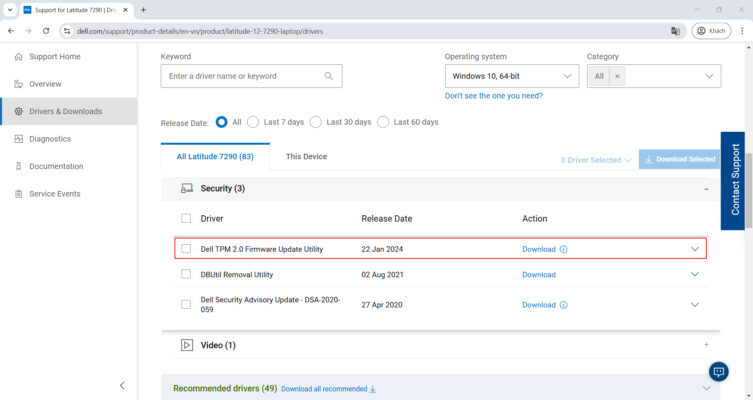Image resolution: width=753 pixels, height=400 pixels.
Task: Expand the Dell TPM 2.0 row details chevron
Action: [x=695, y=249]
